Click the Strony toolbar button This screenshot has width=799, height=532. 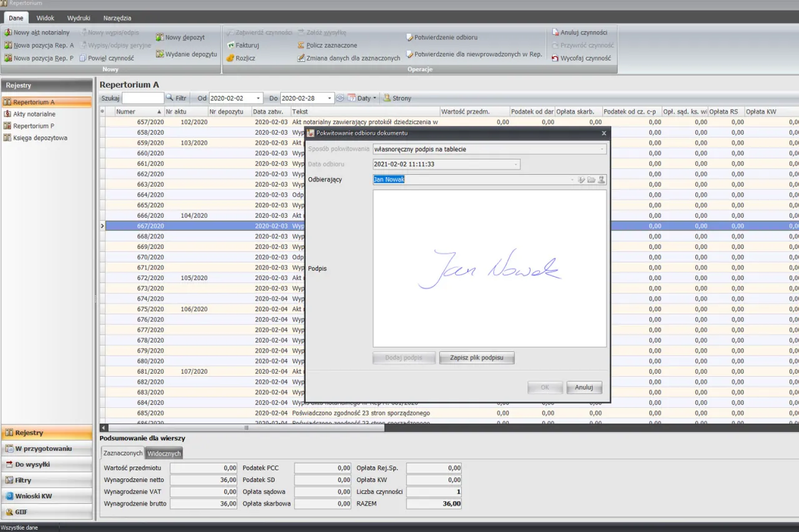[397, 98]
